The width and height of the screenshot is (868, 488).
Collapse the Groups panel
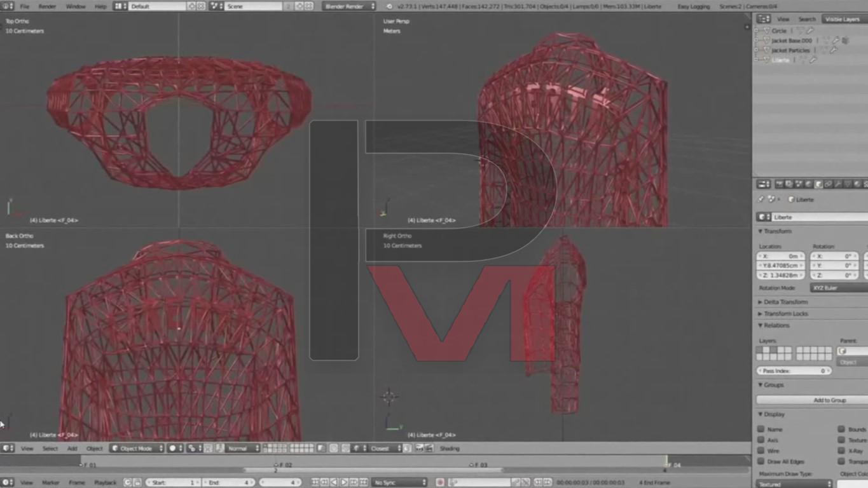(771, 385)
